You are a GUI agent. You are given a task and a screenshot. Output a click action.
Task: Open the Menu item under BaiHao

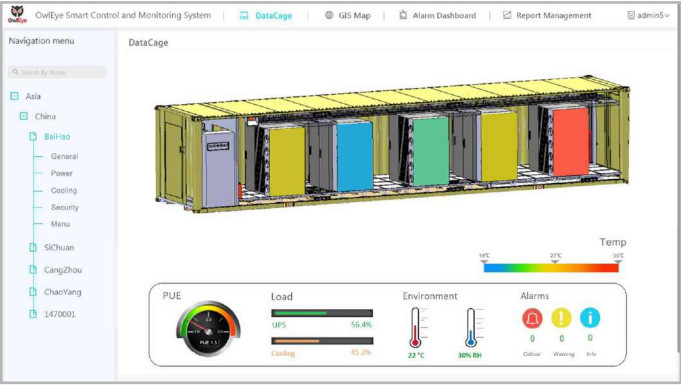pyautogui.click(x=60, y=224)
